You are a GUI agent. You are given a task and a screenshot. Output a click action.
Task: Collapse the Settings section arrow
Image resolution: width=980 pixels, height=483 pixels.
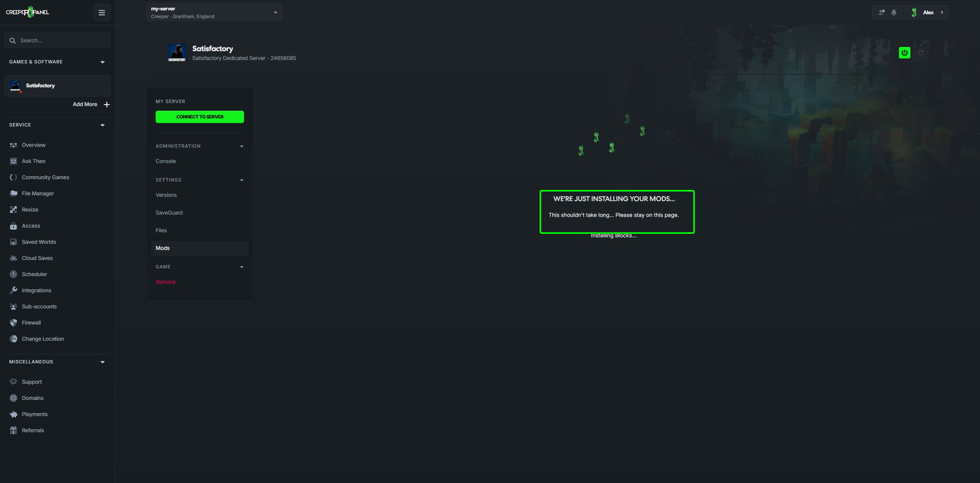242,180
